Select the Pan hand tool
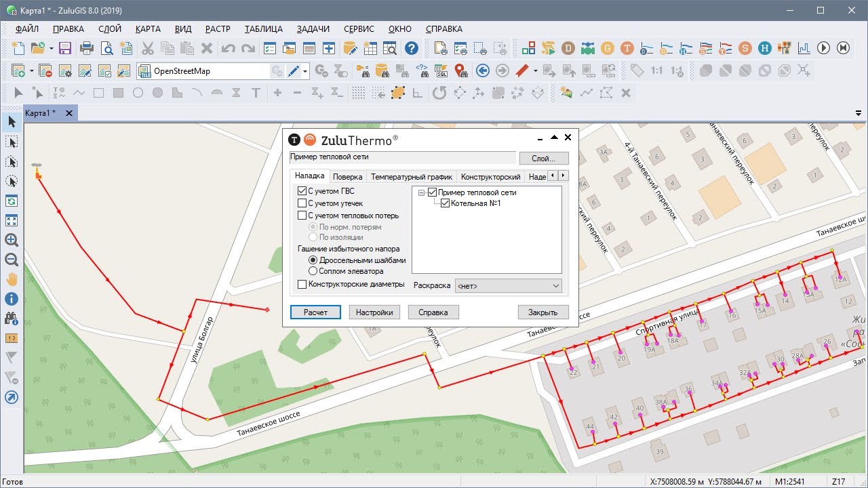 point(12,279)
